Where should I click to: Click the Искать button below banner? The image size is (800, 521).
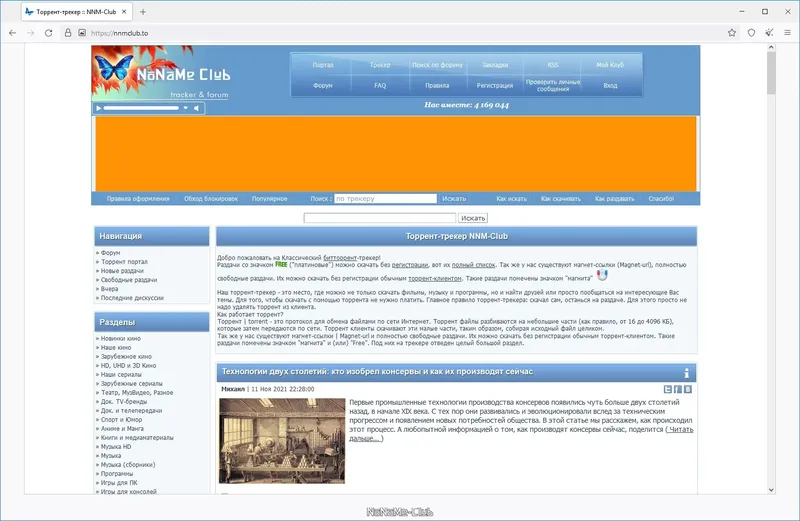(473, 218)
